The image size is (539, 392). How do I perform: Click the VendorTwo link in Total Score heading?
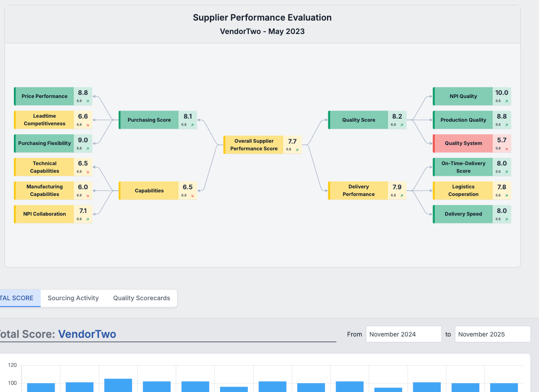click(87, 334)
